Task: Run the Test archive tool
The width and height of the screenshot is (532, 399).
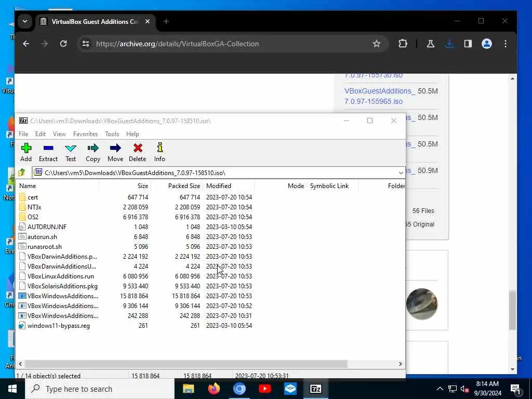Action: pos(71,152)
